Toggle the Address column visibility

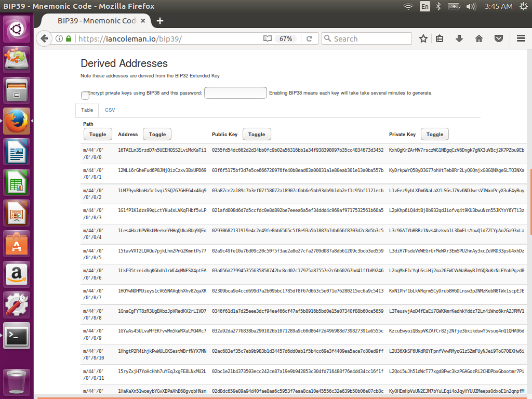(157, 134)
